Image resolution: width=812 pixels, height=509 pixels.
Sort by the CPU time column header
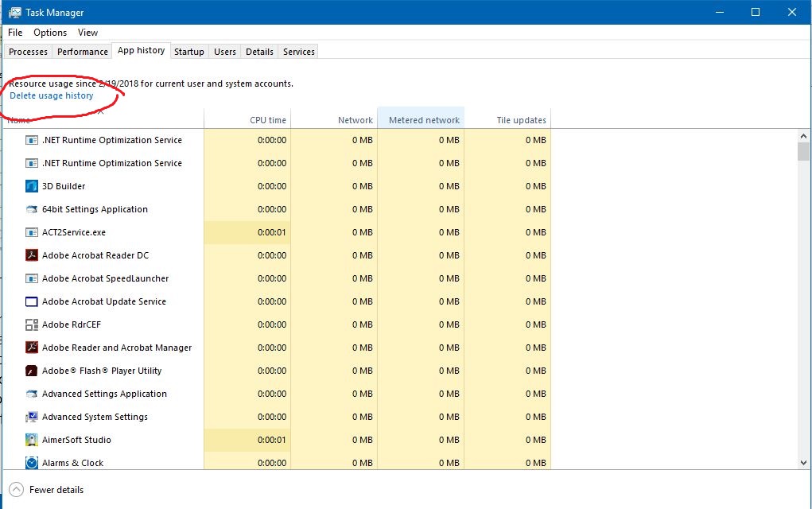(x=267, y=120)
